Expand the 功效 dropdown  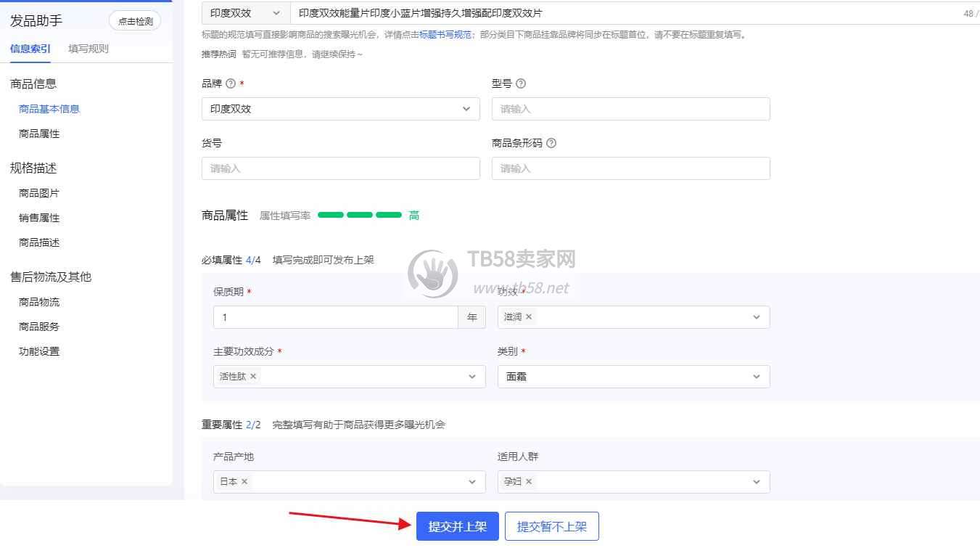757,317
